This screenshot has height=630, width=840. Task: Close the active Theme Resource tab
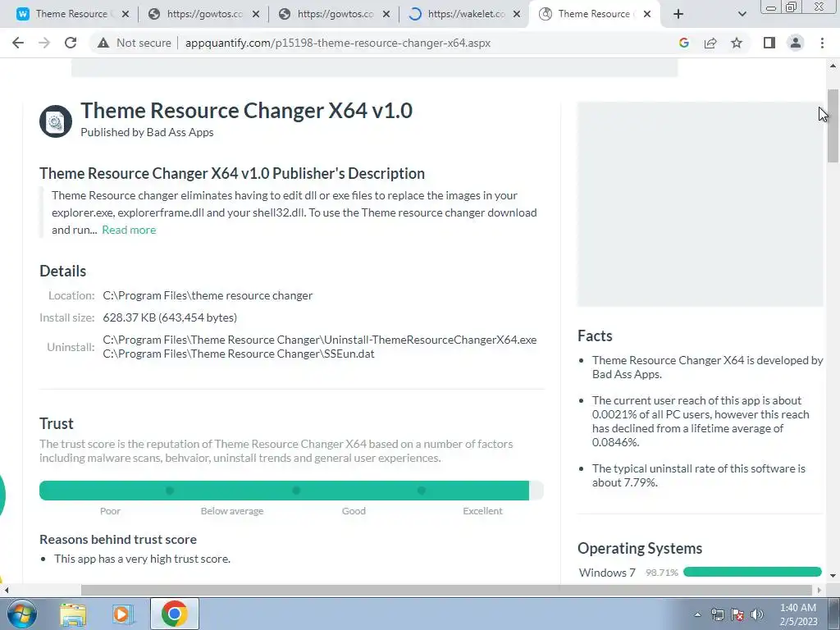coord(647,15)
